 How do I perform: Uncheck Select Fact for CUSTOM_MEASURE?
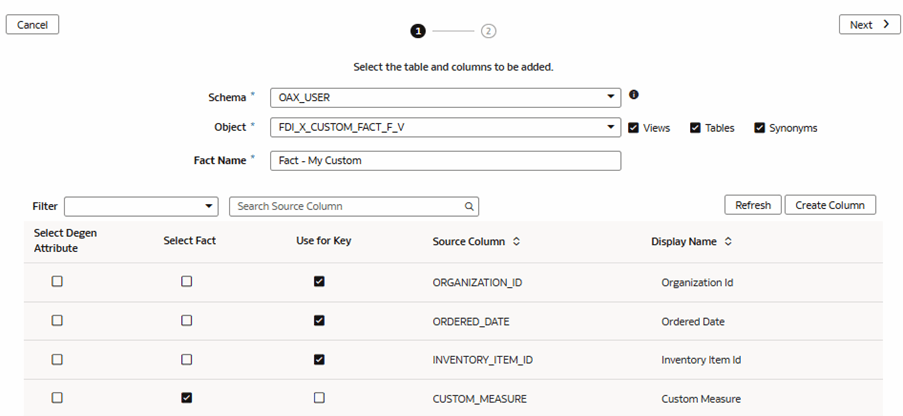coord(187,398)
